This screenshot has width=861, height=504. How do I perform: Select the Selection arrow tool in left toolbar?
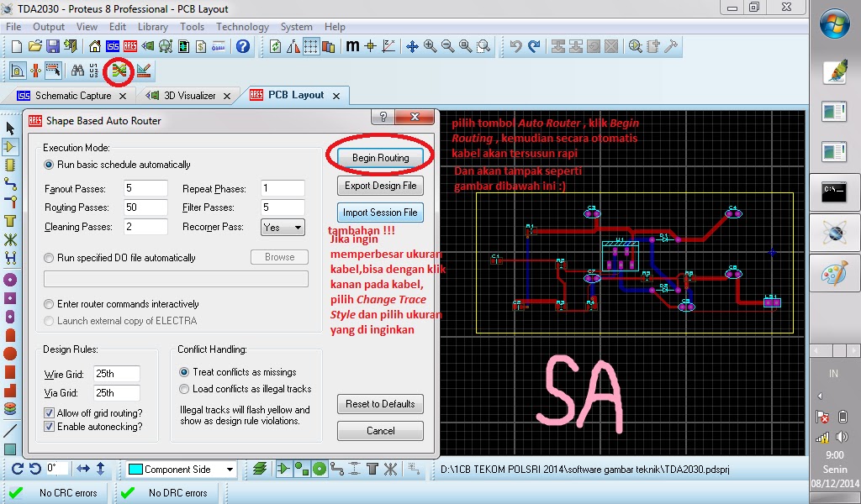pyautogui.click(x=10, y=129)
